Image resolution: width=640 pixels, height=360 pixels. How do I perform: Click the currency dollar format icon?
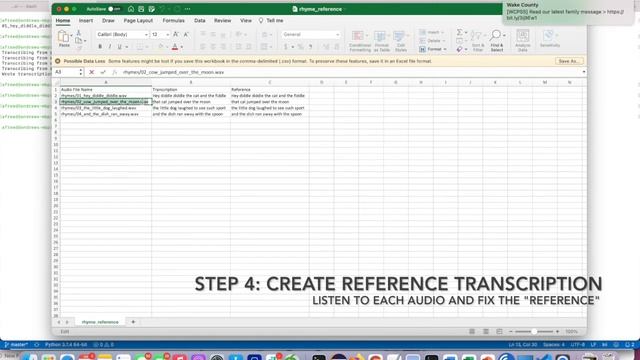[286, 47]
